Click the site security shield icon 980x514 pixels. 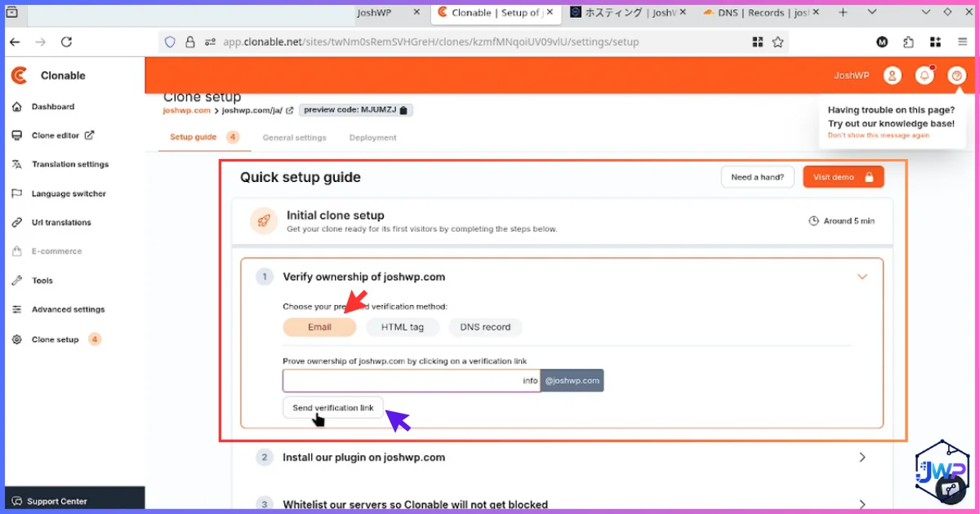tap(170, 42)
